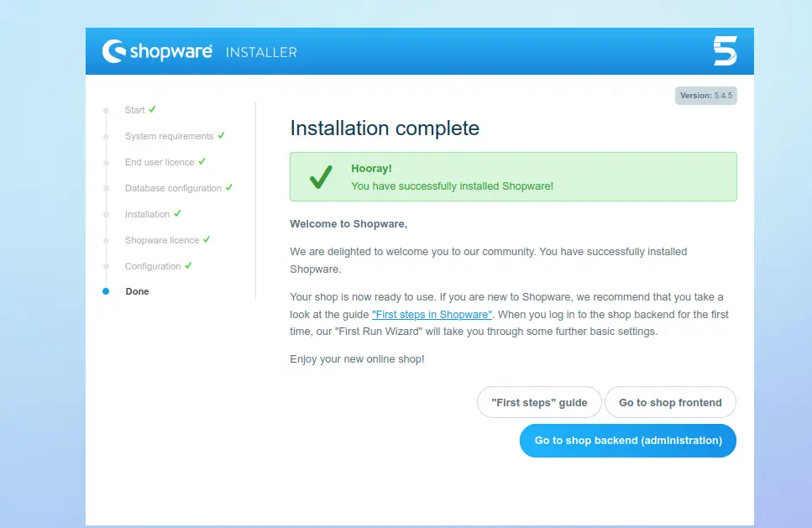Click the large green success checkmark

(x=321, y=177)
